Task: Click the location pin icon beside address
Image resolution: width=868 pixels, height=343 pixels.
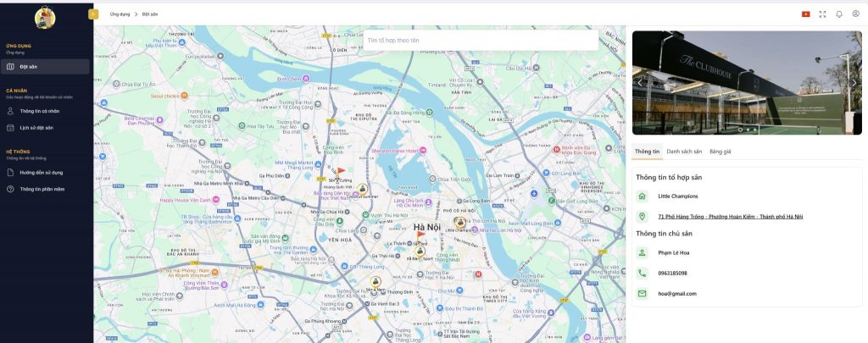Action: 642,217
